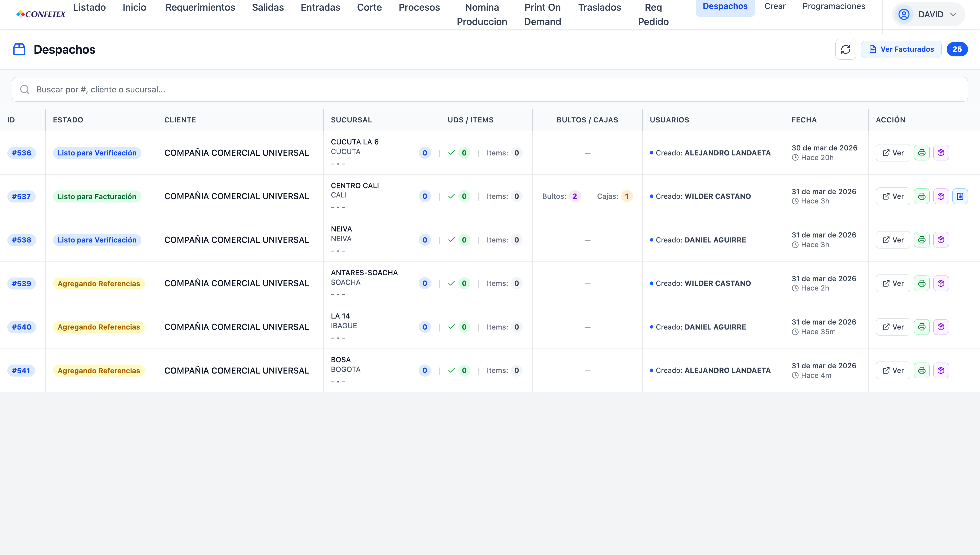The width and height of the screenshot is (980, 555).
Task: Click Ver button for dispatch #541
Action: pyautogui.click(x=893, y=370)
